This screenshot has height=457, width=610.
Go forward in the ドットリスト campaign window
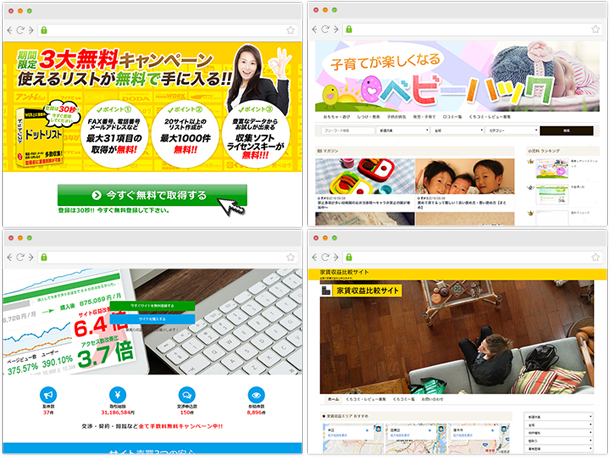coord(31,30)
